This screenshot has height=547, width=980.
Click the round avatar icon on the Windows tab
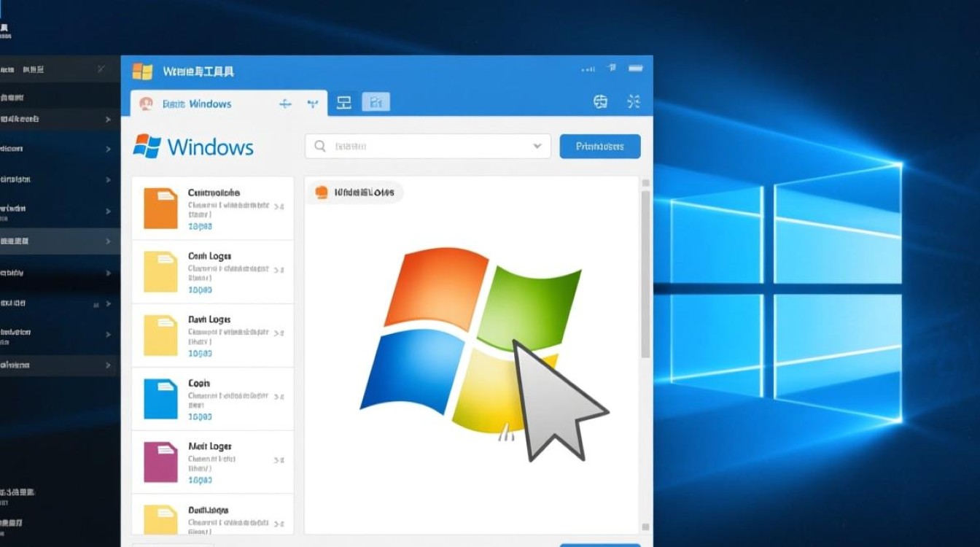coord(146,104)
